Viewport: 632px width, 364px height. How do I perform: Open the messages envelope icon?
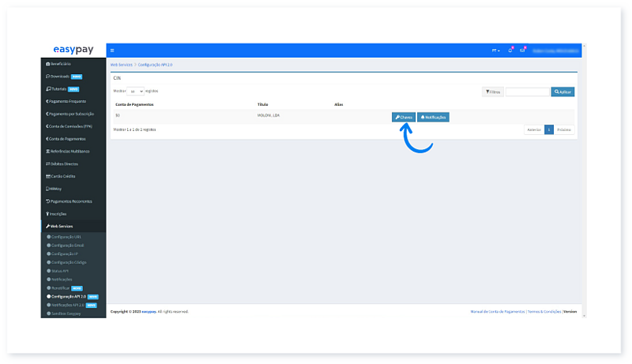tap(522, 51)
